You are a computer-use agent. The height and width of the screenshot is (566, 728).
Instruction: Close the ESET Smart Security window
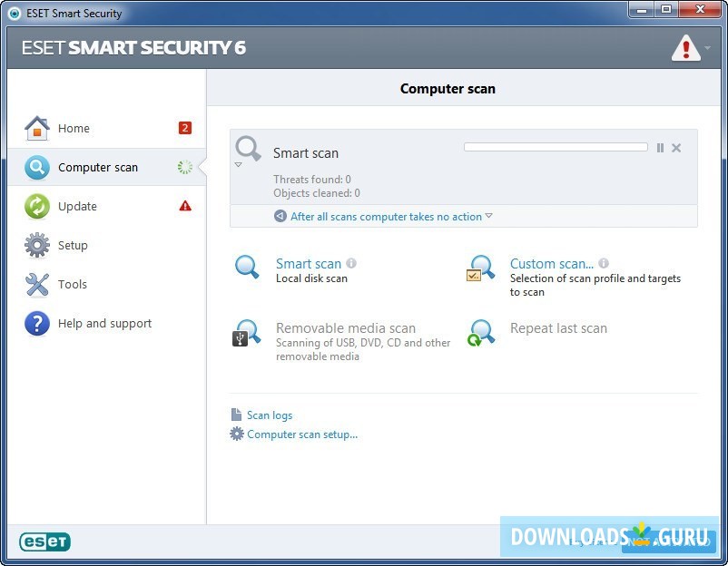(701, 10)
